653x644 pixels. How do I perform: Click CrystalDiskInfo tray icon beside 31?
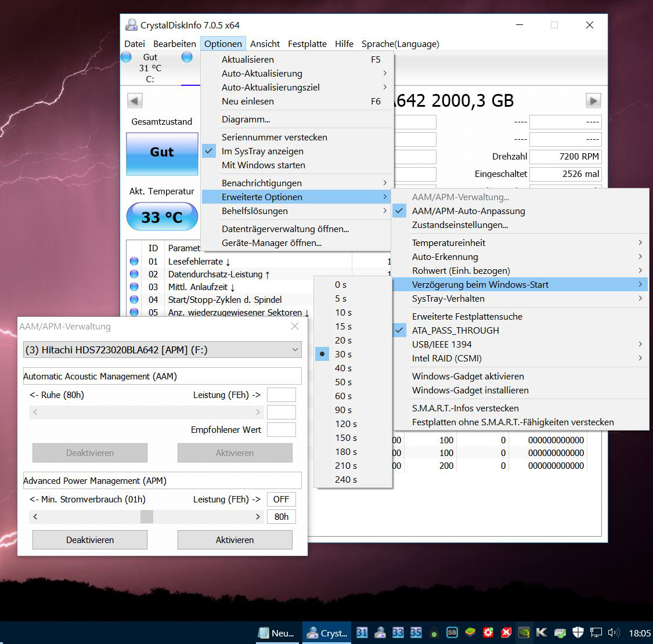380,633
